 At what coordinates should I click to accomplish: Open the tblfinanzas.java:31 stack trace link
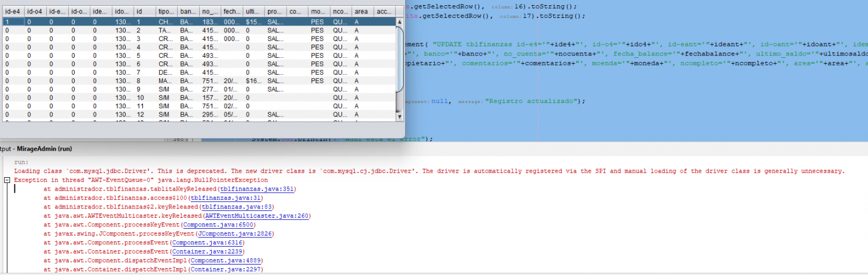[x=226, y=198]
